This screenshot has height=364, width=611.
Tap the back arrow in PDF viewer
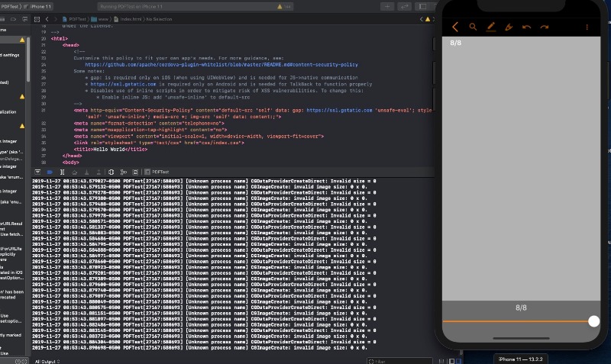point(456,27)
